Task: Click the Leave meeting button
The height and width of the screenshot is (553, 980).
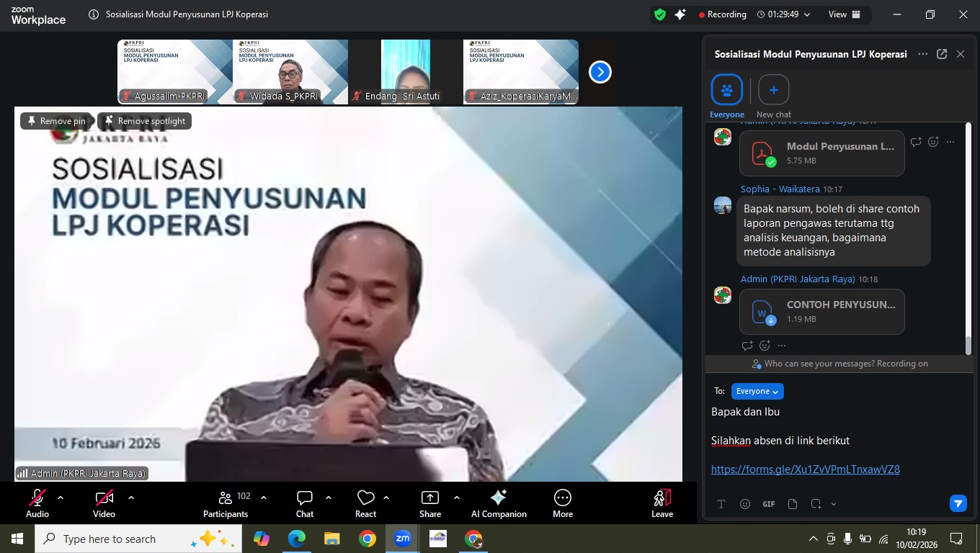Action: point(661,503)
